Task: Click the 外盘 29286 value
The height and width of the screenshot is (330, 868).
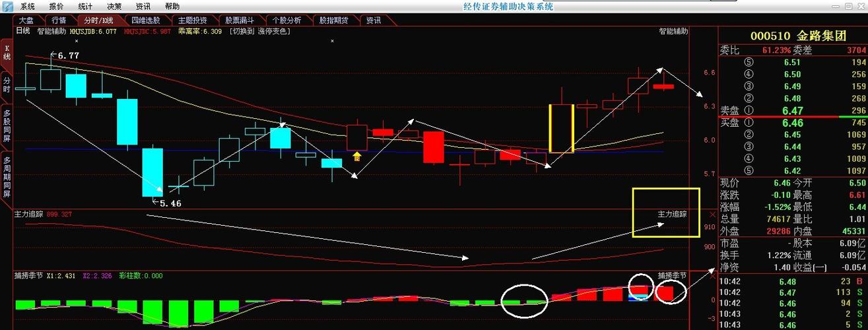Action: 779,231
